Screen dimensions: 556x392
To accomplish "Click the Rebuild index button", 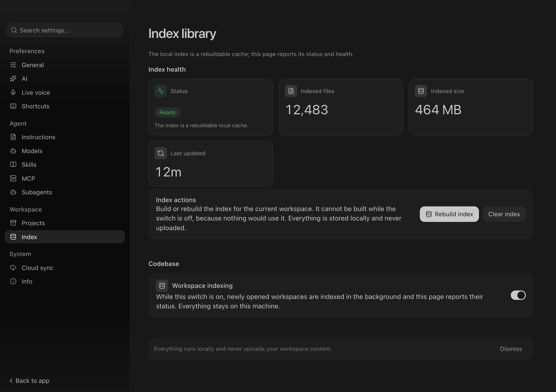I will 449,214.
